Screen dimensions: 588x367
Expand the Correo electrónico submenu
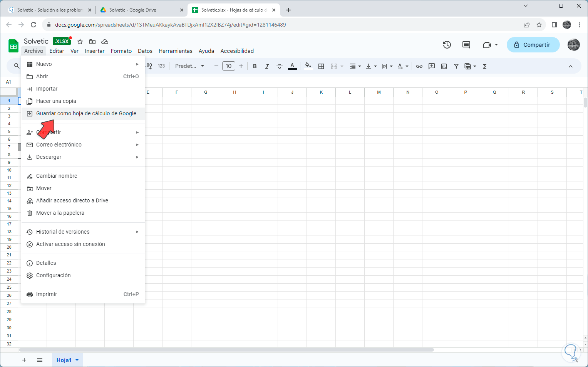[83, 145]
